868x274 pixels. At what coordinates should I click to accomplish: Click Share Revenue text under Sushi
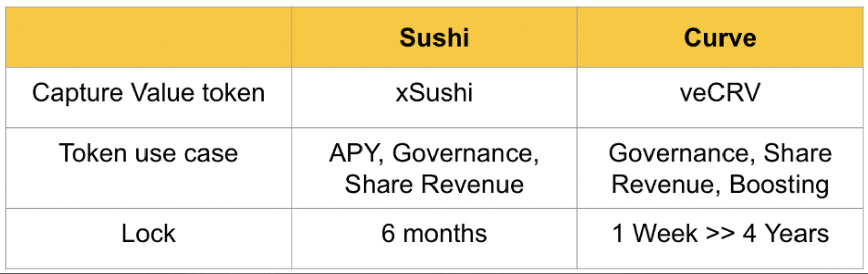click(x=434, y=184)
